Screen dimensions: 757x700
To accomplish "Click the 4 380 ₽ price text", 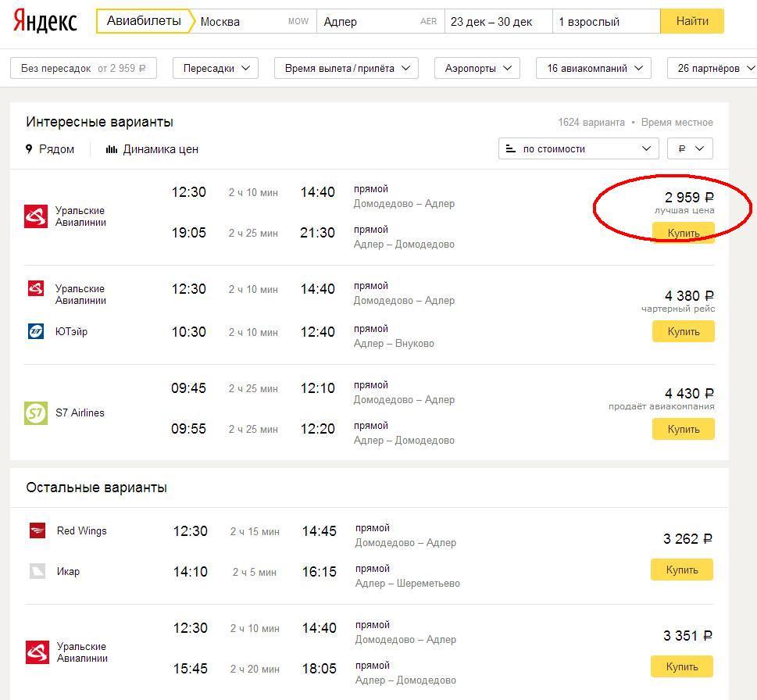I will (x=689, y=295).
